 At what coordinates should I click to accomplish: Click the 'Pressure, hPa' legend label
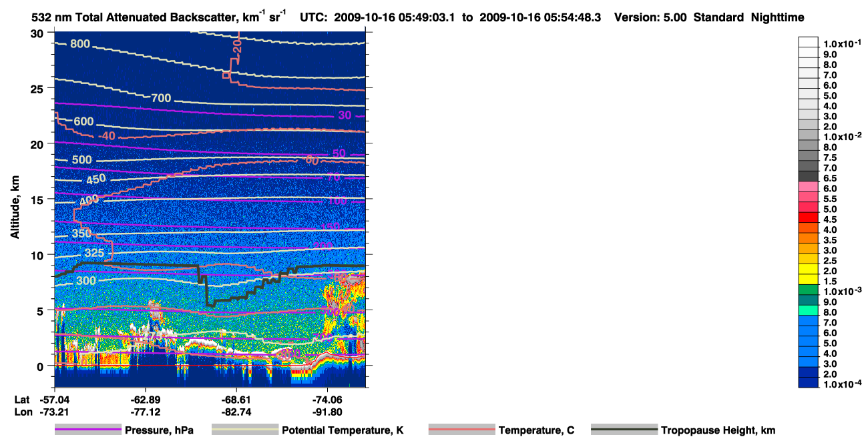[x=160, y=430]
